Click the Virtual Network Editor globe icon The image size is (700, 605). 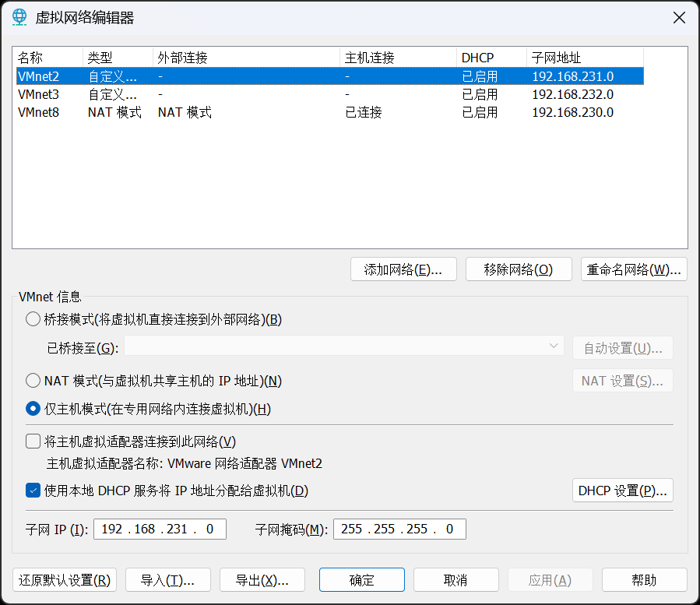click(19, 18)
